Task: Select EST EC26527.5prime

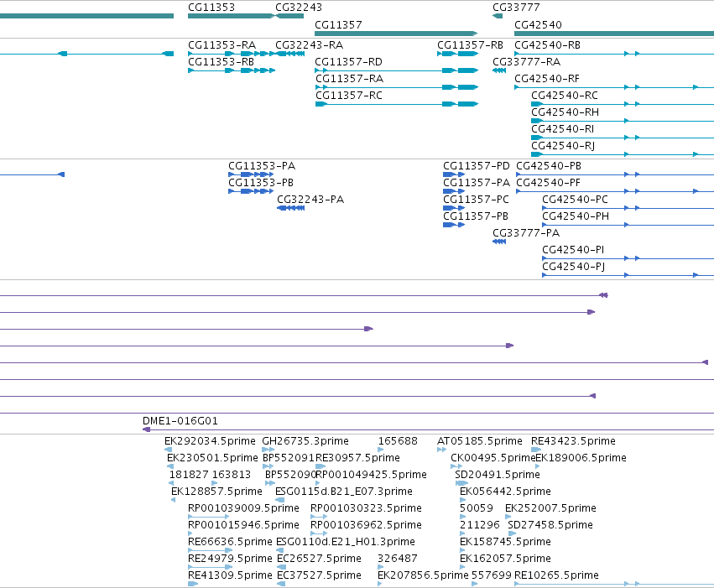Action: [319, 559]
